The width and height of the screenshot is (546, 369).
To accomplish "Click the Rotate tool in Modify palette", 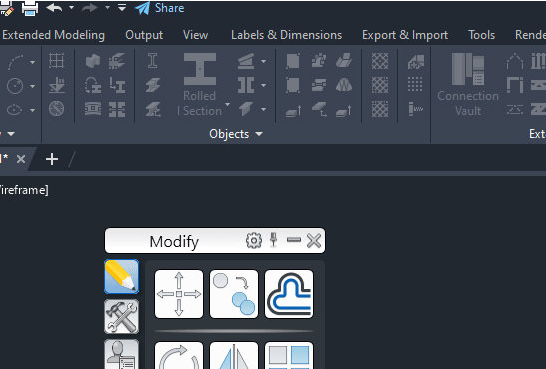I will pos(179,355).
